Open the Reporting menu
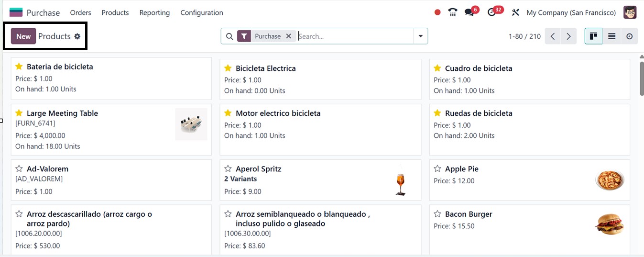 154,12
